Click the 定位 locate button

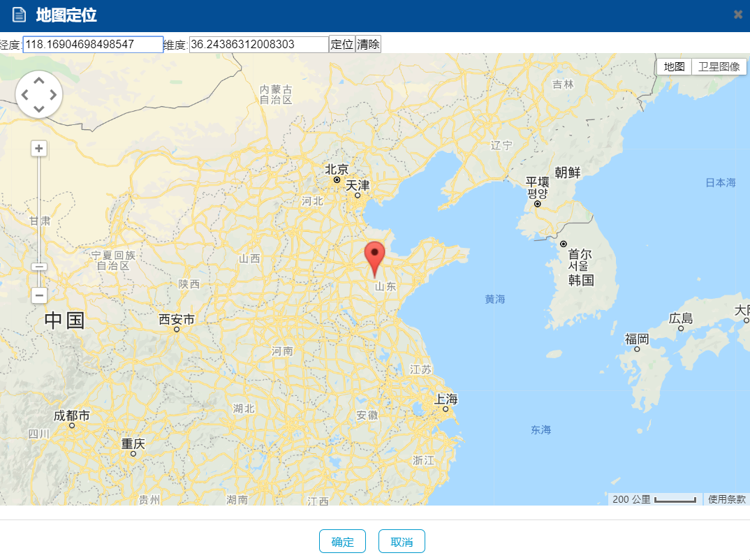pos(342,45)
